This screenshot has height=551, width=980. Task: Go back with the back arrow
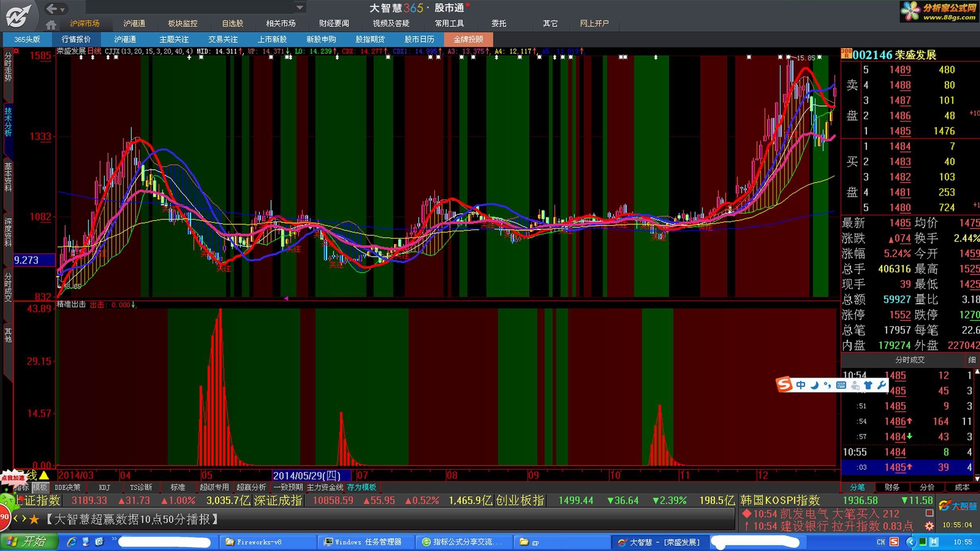point(52,8)
